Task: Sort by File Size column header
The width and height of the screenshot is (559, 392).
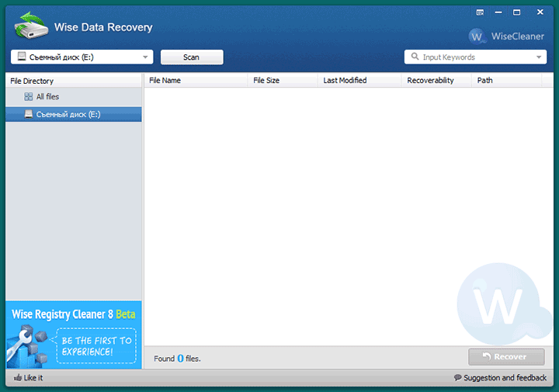Action: (x=283, y=81)
